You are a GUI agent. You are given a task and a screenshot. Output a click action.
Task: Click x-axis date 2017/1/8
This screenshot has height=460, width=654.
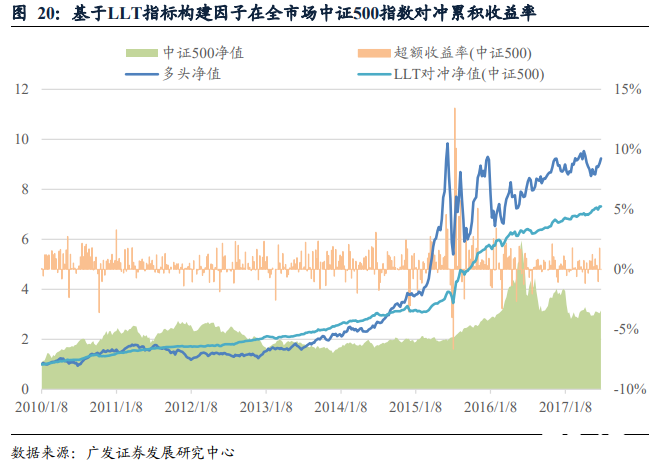tap(566, 407)
